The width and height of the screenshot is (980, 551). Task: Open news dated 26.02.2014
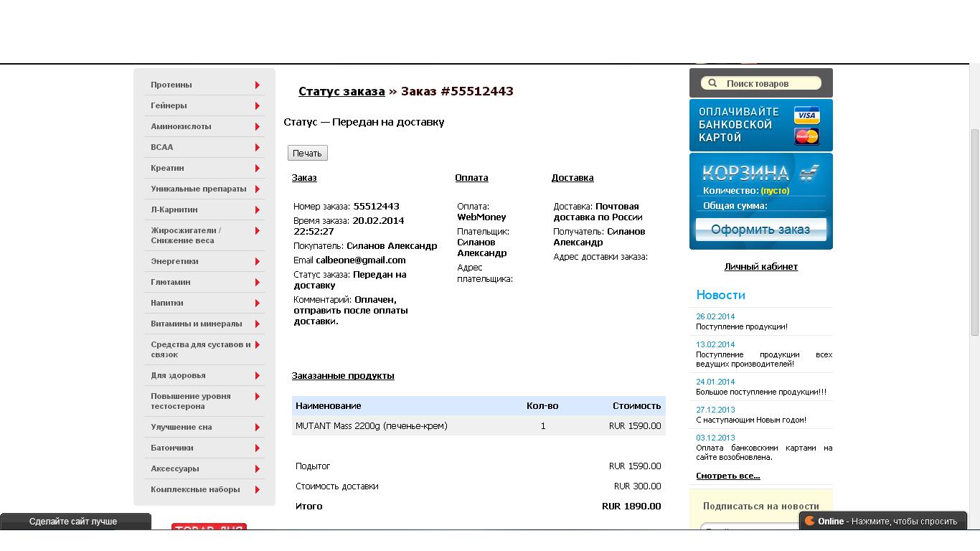[742, 326]
